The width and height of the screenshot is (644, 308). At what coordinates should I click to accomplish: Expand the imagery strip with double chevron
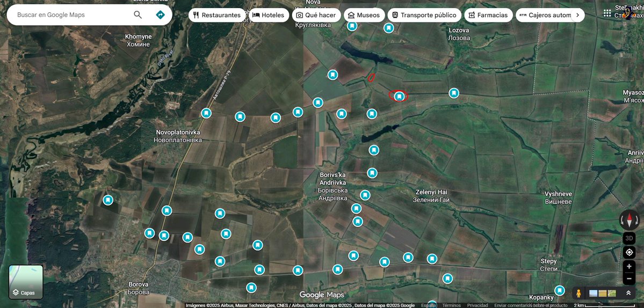click(628, 293)
